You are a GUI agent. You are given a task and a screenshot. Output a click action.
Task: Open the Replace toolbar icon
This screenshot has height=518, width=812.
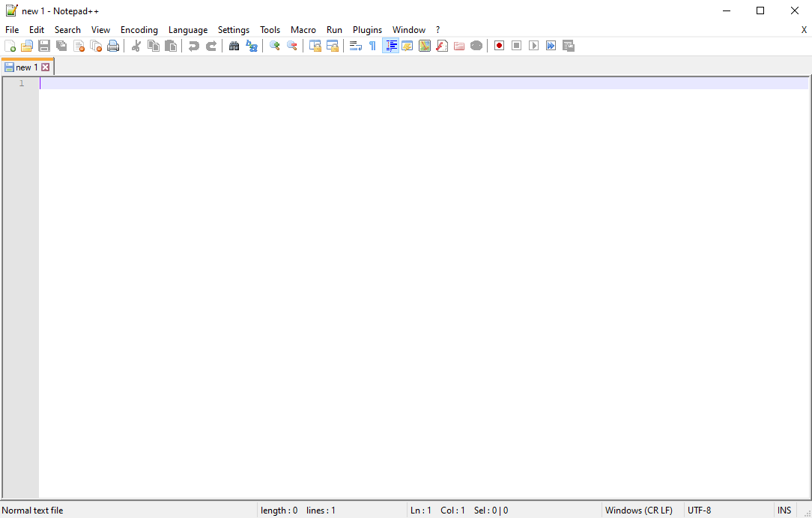pyautogui.click(x=251, y=46)
